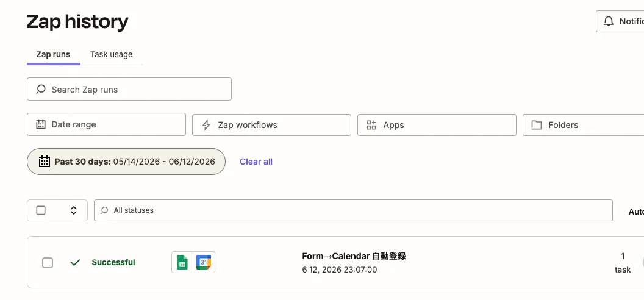Click the Past 30 days filter chip

click(126, 162)
